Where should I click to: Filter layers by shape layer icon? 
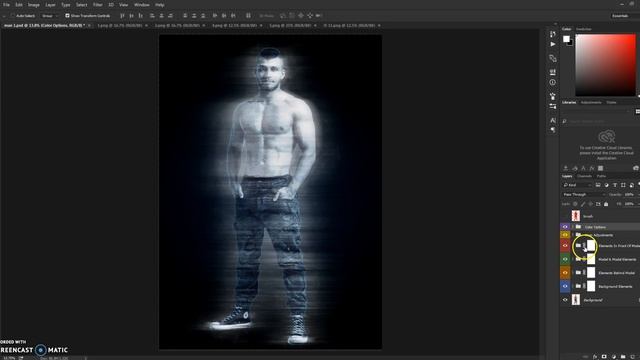coord(623,185)
